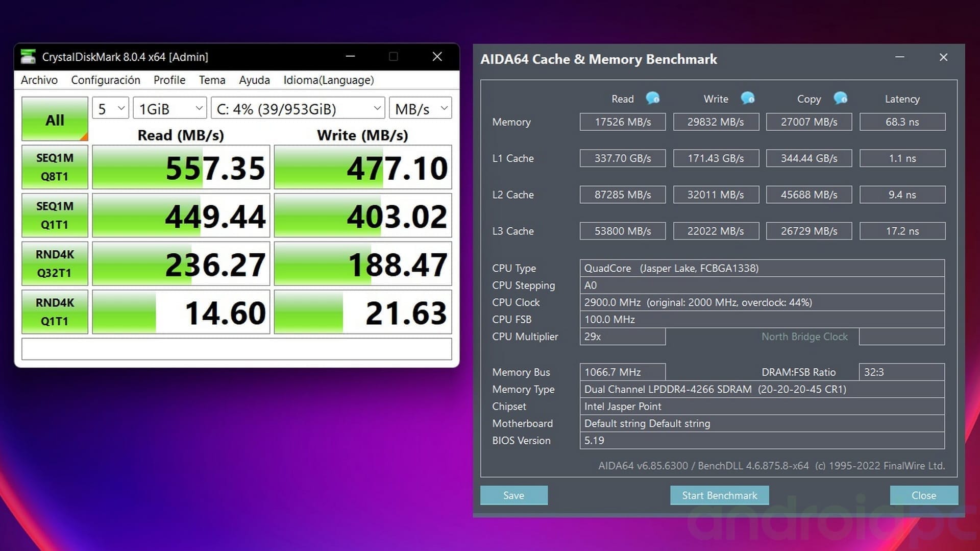Open the Ayuda menu
This screenshot has width=980, height=551.
pos(254,80)
